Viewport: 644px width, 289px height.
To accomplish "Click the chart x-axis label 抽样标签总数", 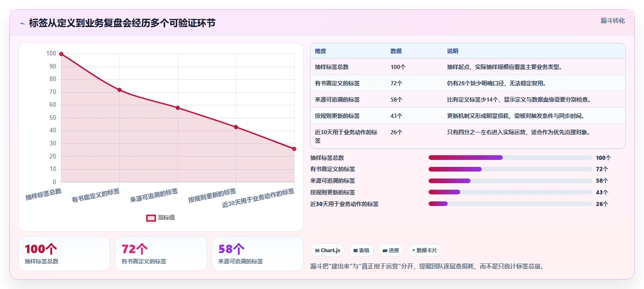I will pos(43,193).
